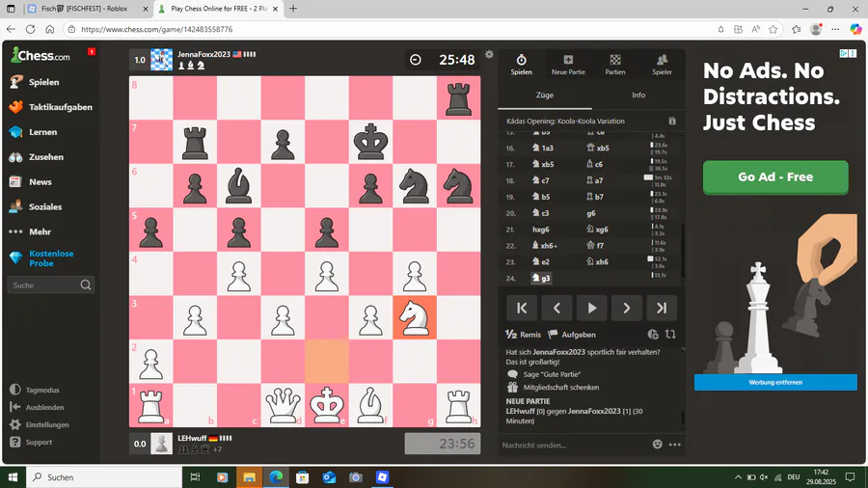This screenshot has height=488, width=868.
Task: Switch to the Züge tab
Action: coord(545,95)
